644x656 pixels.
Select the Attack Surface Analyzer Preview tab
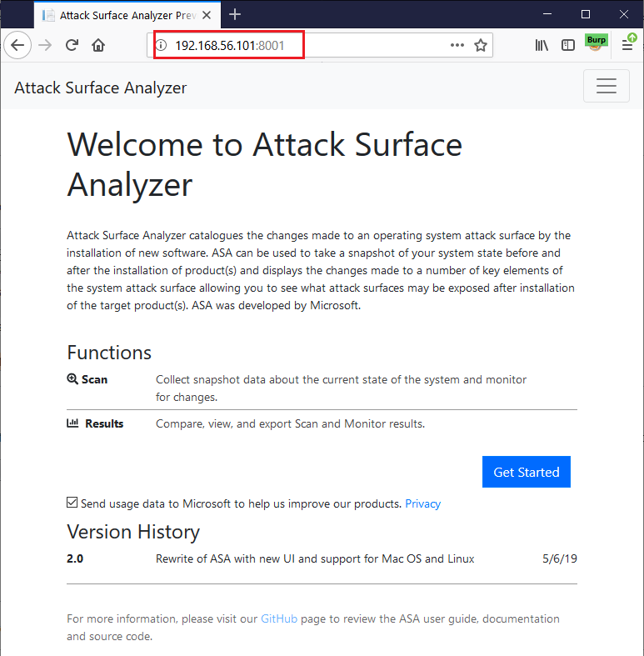(x=127, y=15)
